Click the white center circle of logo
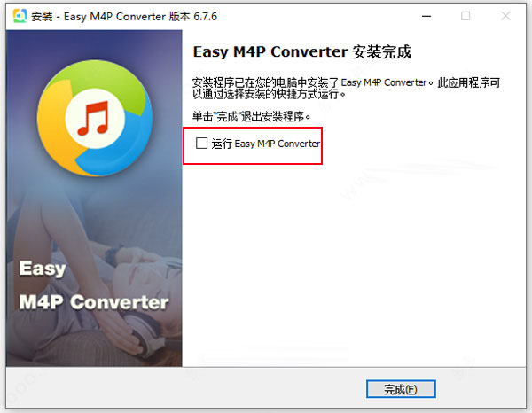Screen dimensions: 532x413 95,119
